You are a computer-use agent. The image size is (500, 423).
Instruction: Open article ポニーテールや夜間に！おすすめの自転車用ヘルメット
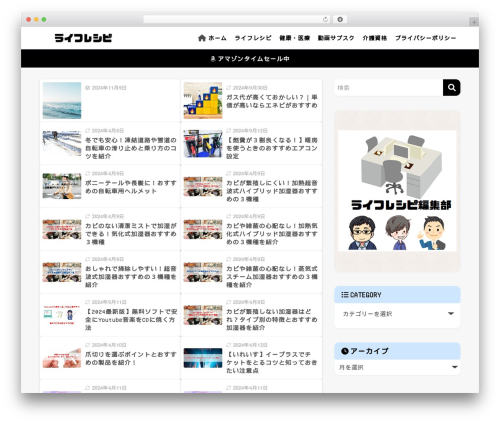point(131,187)
